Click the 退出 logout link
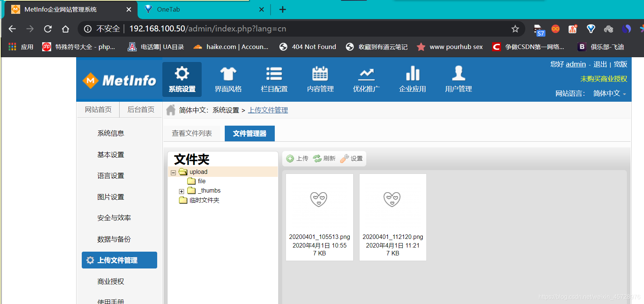This screenshot has width=644, height=304. point(600,64)
